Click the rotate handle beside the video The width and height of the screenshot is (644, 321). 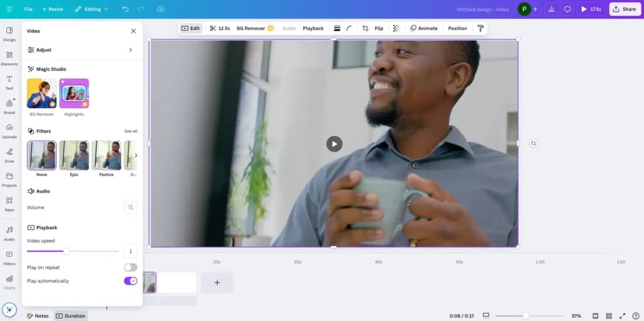pos(533,143)
